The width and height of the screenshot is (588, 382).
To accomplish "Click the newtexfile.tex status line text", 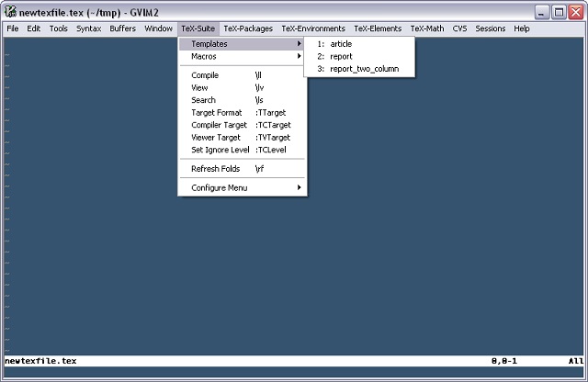I will (x=40, y=361).
